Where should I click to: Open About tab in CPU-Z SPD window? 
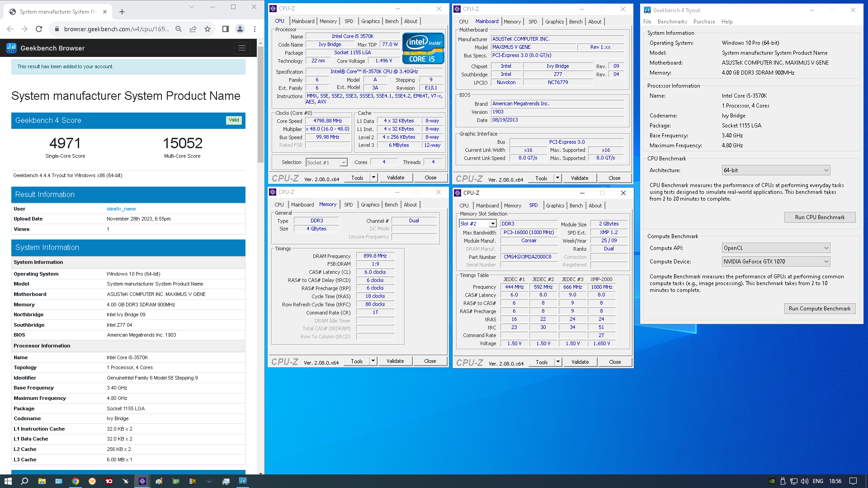[595, 206]
